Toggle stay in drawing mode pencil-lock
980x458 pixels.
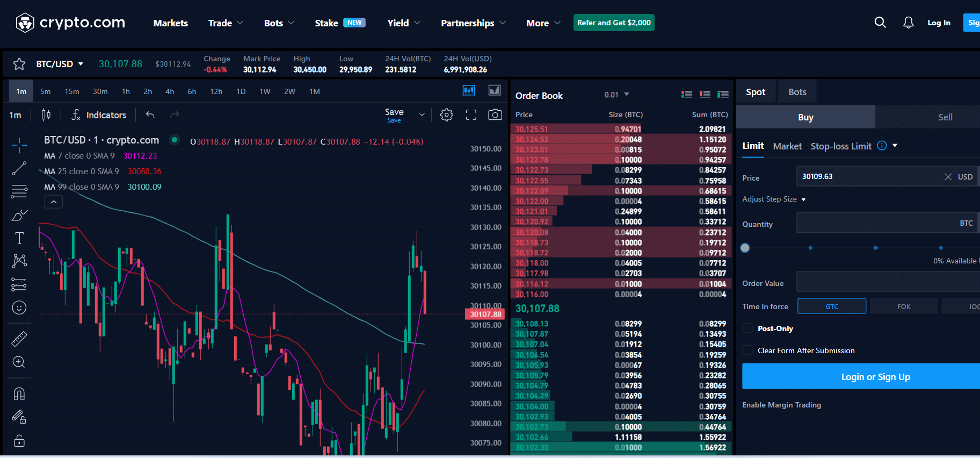(x=19, y=417)
